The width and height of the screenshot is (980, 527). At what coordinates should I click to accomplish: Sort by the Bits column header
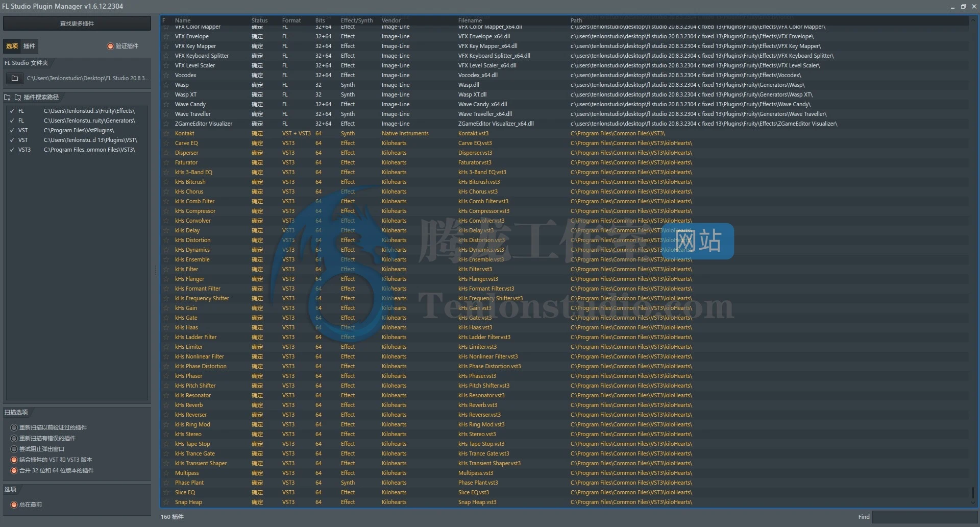(x=320, y=20)
